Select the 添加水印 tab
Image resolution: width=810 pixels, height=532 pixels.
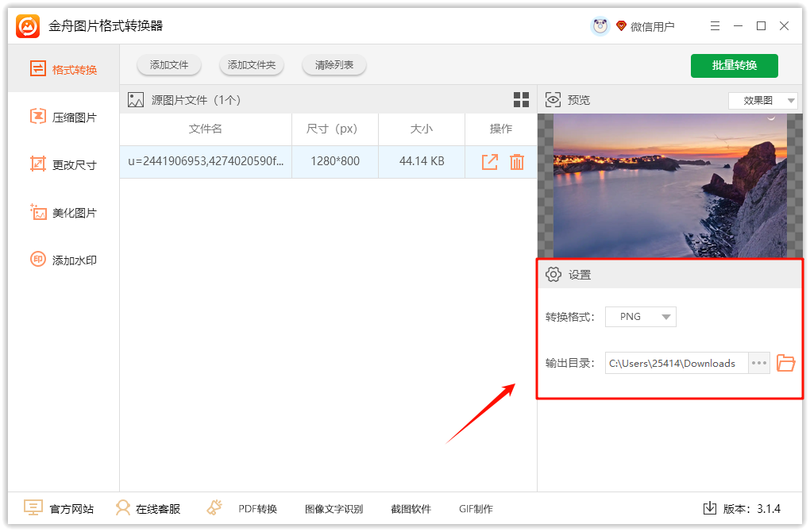(x=64, y=260)
